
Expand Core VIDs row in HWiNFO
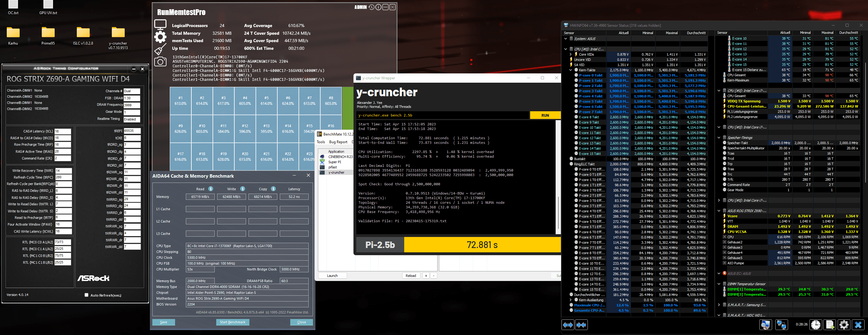pos(570,54)
